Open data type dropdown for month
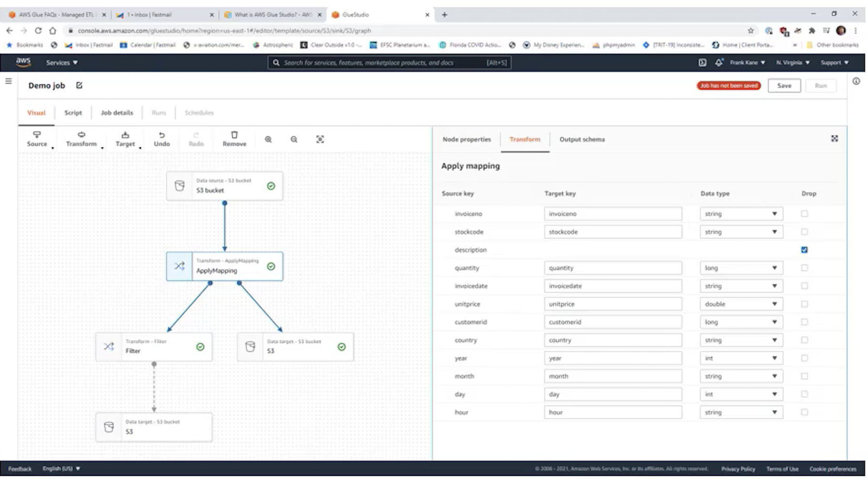The width and height of the screenshot is (868, 479). pyautogui.click(x=741, y=376)
